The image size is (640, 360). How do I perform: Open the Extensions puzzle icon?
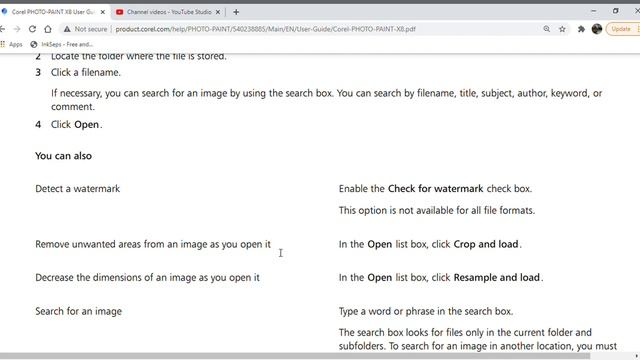click(x=581, y=29)
